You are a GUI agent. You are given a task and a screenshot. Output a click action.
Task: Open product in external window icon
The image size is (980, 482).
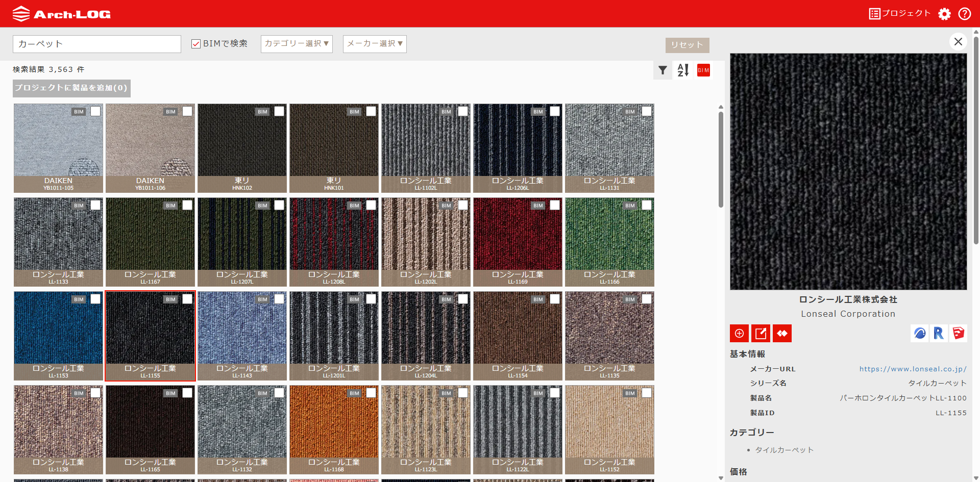pos(761,334)
